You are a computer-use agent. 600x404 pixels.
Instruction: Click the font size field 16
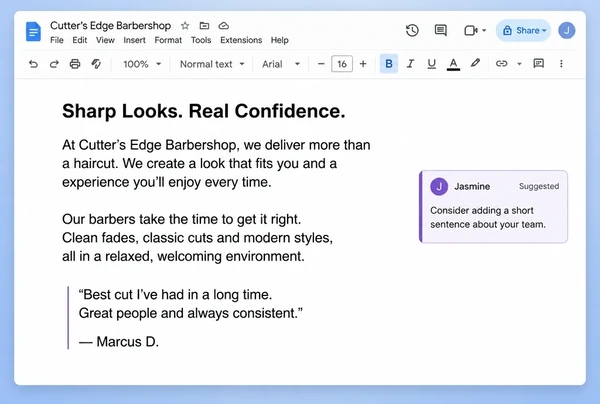(342, 64)
